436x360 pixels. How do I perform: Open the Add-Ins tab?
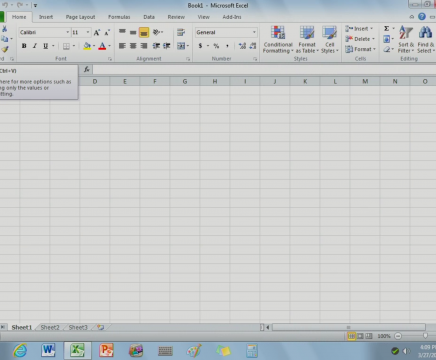coord(232,17)
